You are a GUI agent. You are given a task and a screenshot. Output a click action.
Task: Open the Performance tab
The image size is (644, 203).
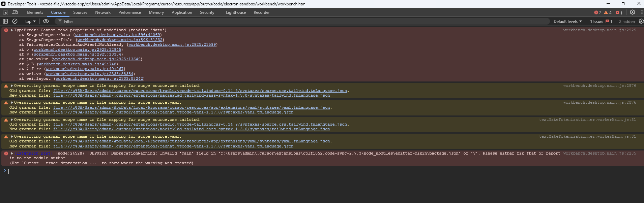click(x=130, y=12)
